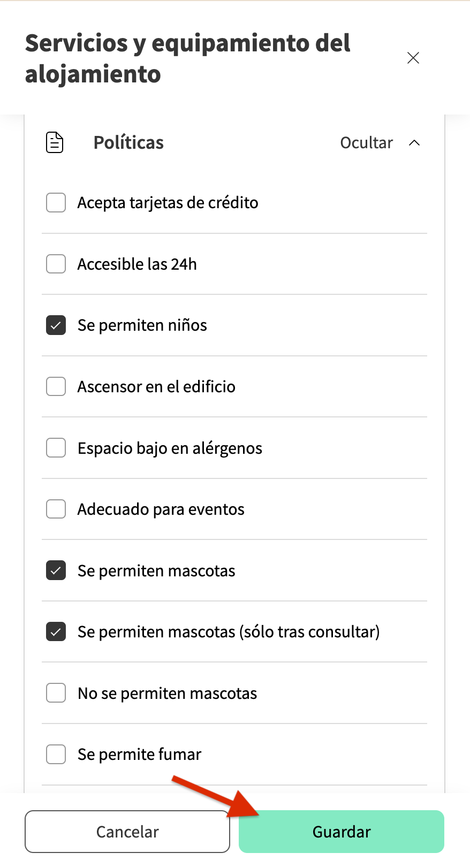The height and width of the screenshot is (868, 470).
Task: Mark Adecuado para eventos as available
Action: click(x=56, y=509)
